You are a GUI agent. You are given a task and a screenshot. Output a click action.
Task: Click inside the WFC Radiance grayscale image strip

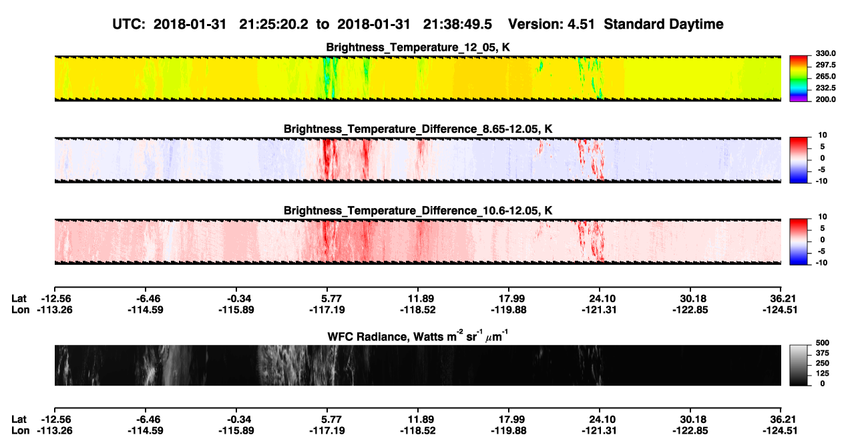point(418,366)
